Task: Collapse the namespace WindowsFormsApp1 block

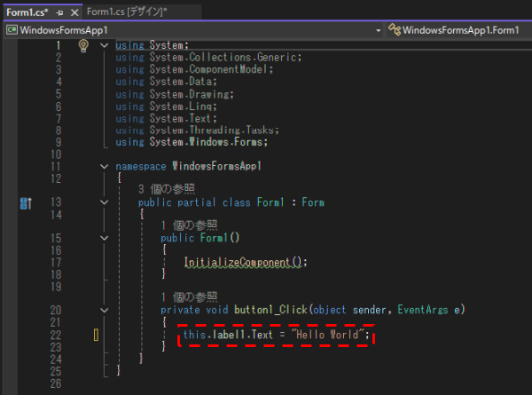Action: coord(105,166)
